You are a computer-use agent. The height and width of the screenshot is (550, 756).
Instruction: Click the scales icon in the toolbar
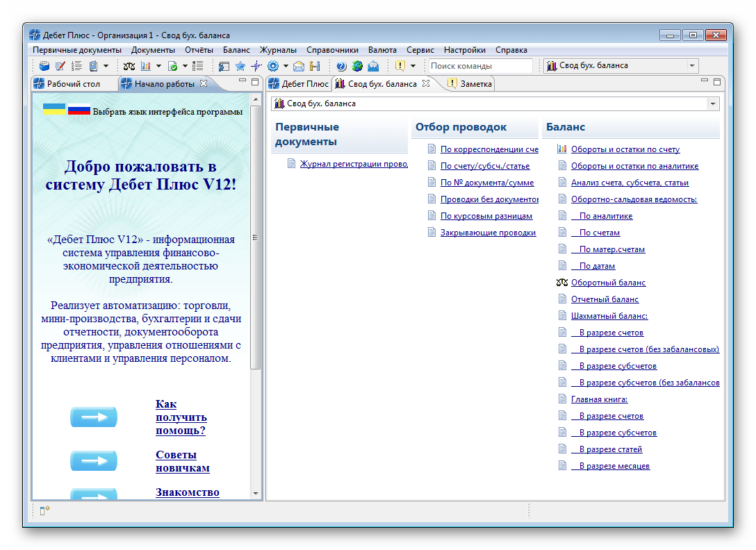[x=129, y=66]
